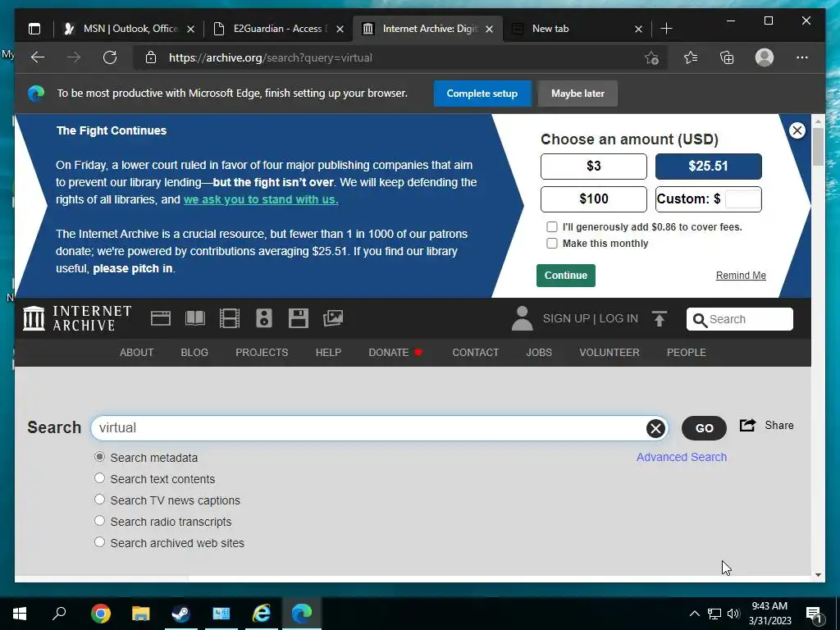This screenshot has height=630, width=840.
Task: Open the DONATE menu item
Action: click(x=395, y=353)
